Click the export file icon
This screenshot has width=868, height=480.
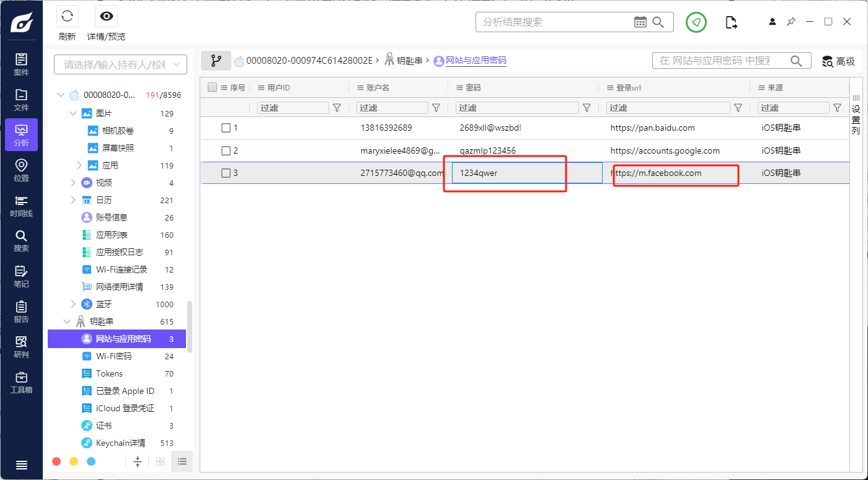tap(732, 22)
